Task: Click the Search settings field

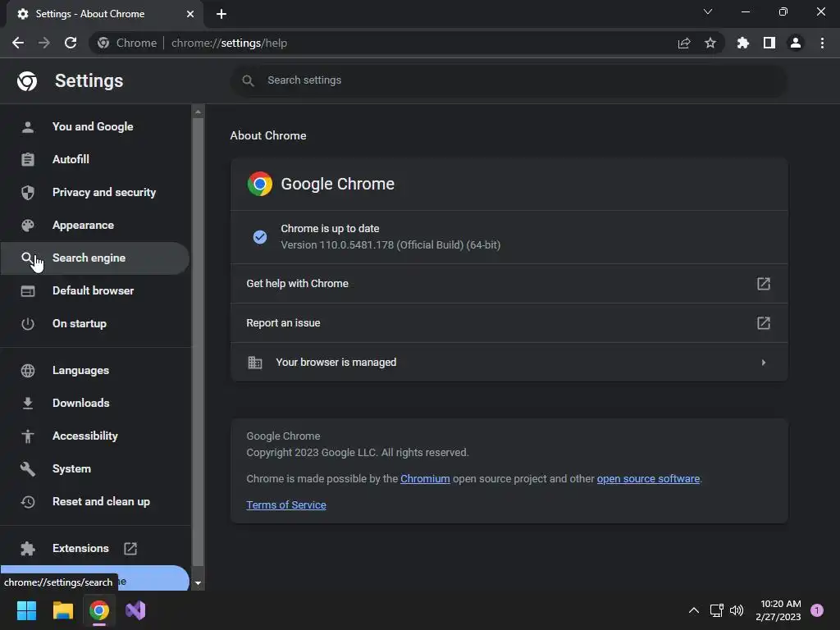Action: 509,80
